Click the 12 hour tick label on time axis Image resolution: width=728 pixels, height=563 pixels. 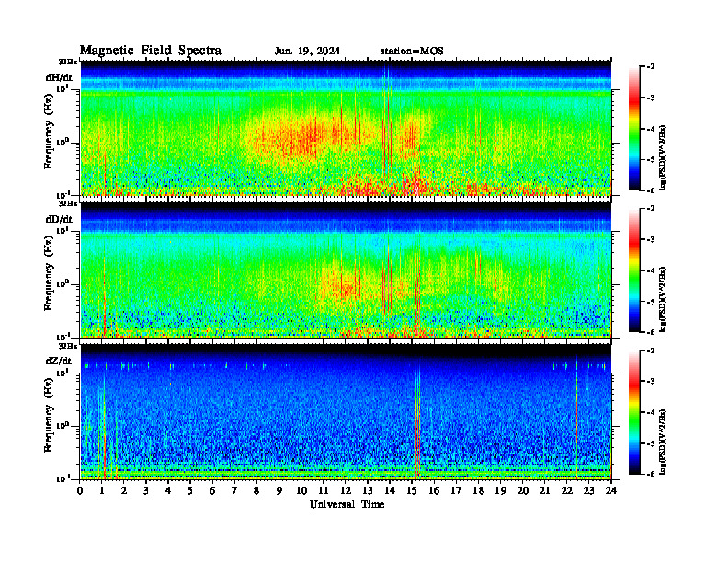click(346, 491)
